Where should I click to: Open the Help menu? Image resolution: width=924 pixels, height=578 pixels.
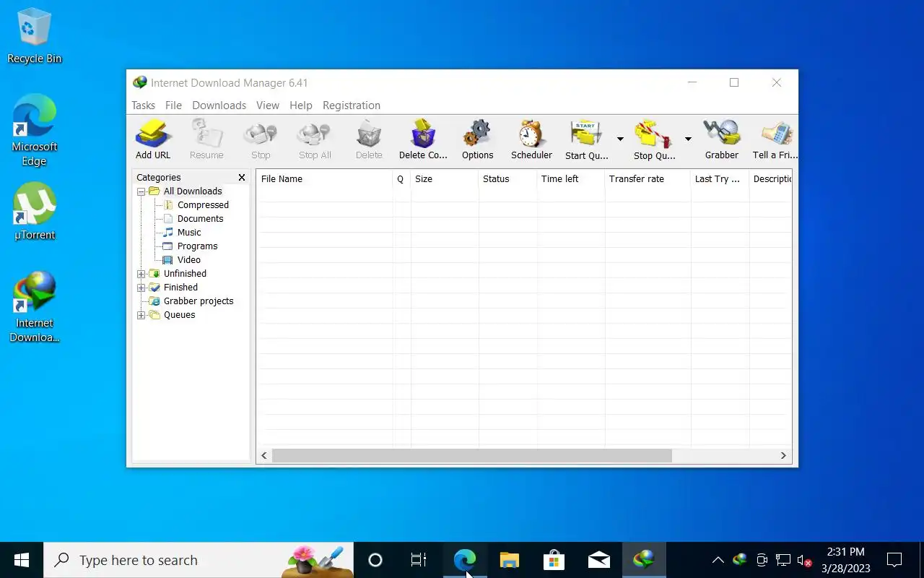(301, 105)
